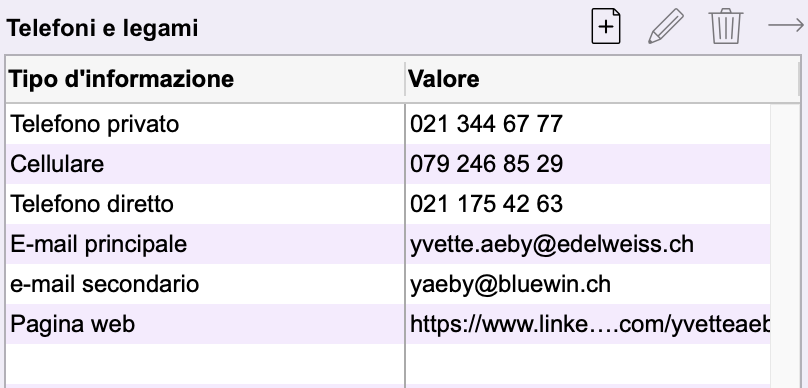Click phone number 021 344 67 77
The image size is (808, 388).
(x=486, y=124)
